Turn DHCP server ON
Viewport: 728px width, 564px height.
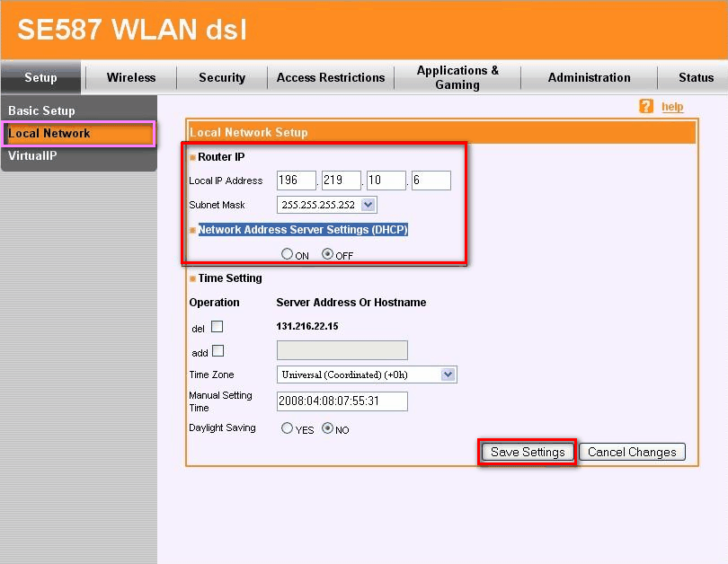point(287,253)
